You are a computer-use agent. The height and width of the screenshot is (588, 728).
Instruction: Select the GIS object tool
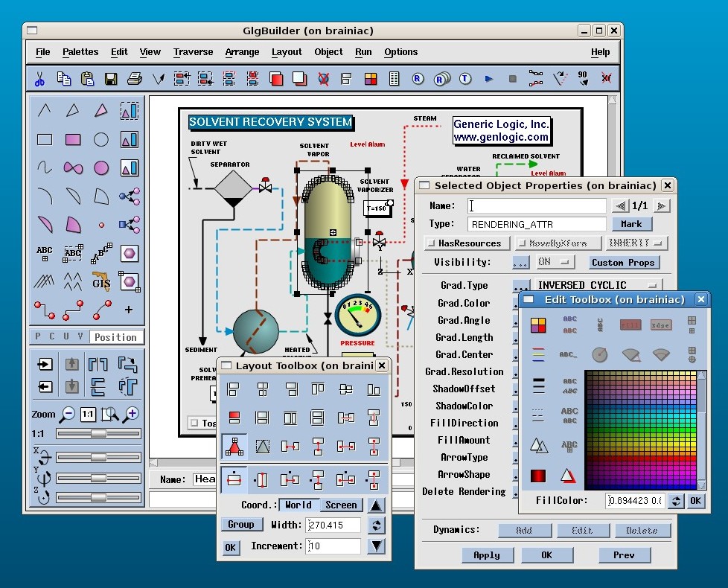coord(100,282)
